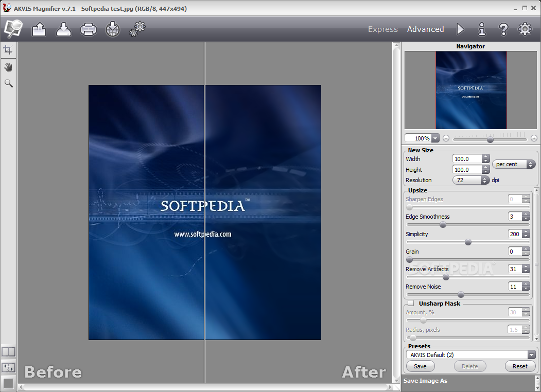Click the Remove Artifacts slider handle
The height and width of the screenshot is (392, 541).
pyautogui.click(x=446, y=277)
